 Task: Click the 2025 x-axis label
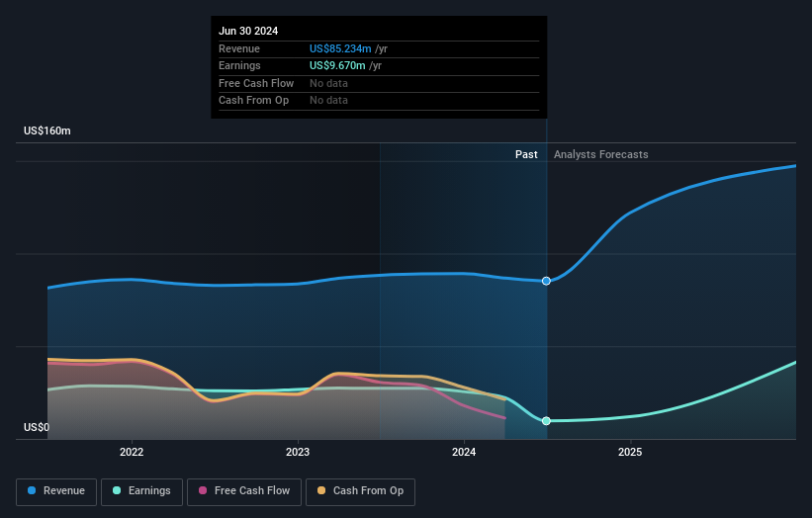tap(630, 453)
